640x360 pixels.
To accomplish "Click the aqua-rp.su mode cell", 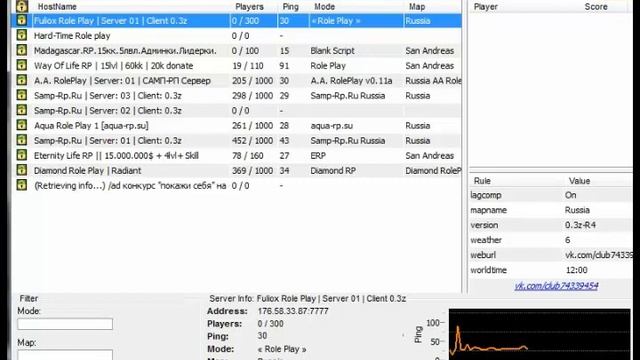I will pos(331,126).
